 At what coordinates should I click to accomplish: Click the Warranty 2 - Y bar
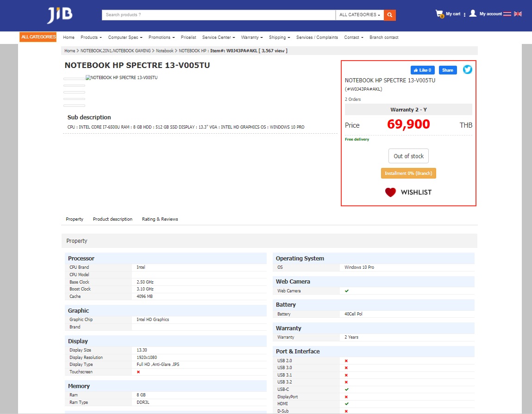pos(408,110)
